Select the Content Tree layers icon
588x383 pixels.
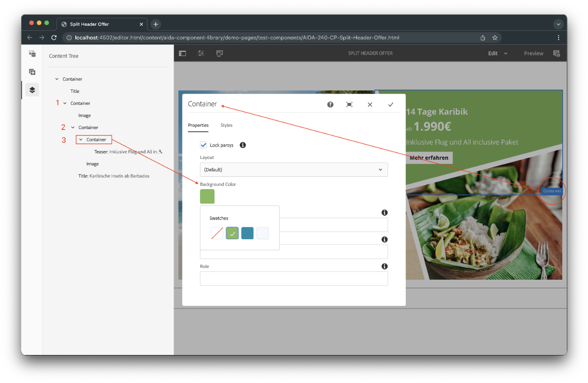tap(32, 90)
